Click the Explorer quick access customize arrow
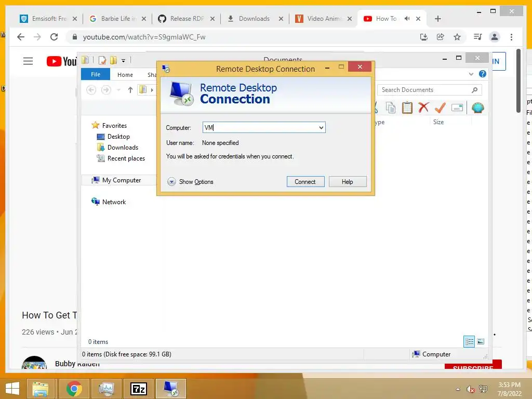 pos(124,60)
